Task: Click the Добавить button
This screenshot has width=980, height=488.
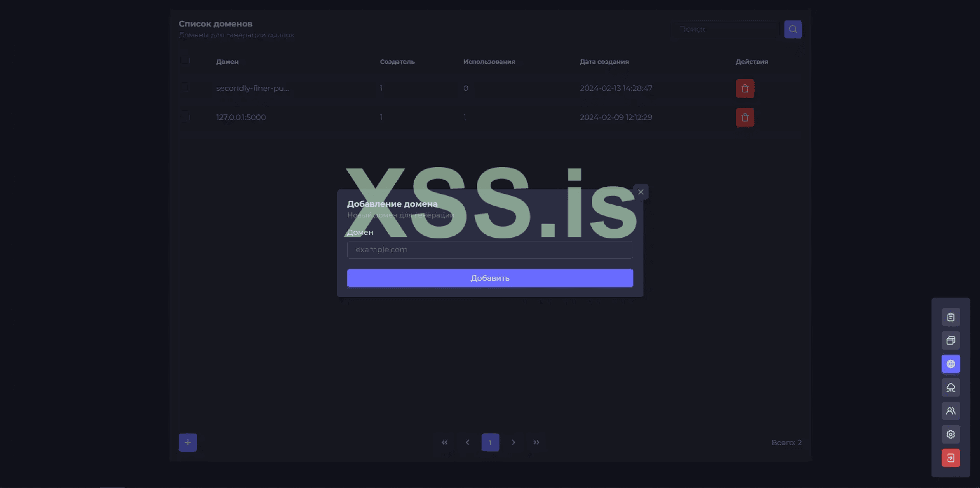Action: (490, 278)
